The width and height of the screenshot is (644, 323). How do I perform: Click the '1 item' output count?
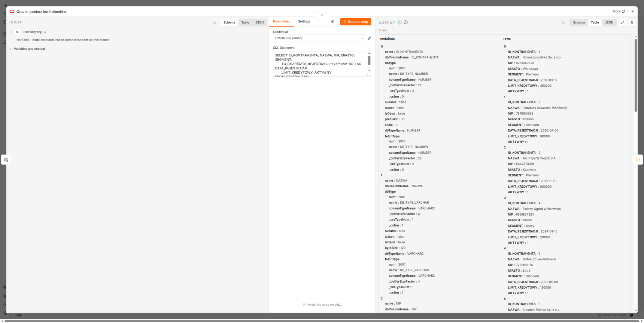(383, 30)
